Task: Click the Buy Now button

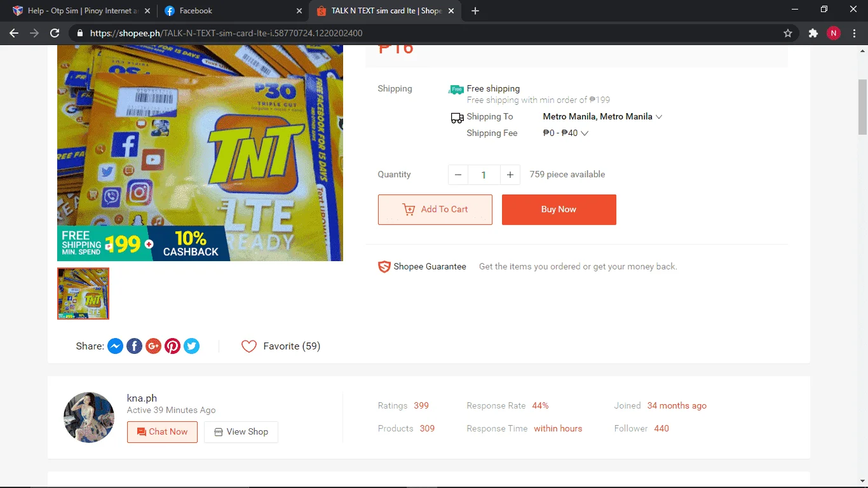Action: [x=559, y=210]
